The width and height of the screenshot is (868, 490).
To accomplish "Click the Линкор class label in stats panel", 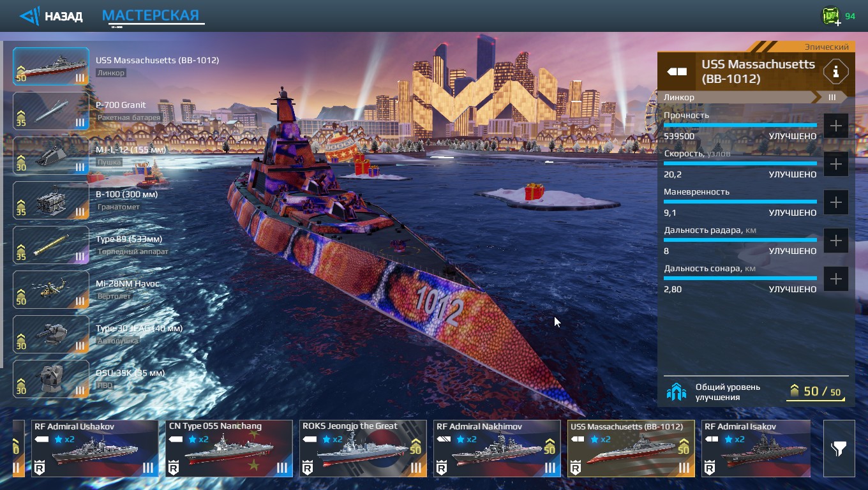I will 679,97.
